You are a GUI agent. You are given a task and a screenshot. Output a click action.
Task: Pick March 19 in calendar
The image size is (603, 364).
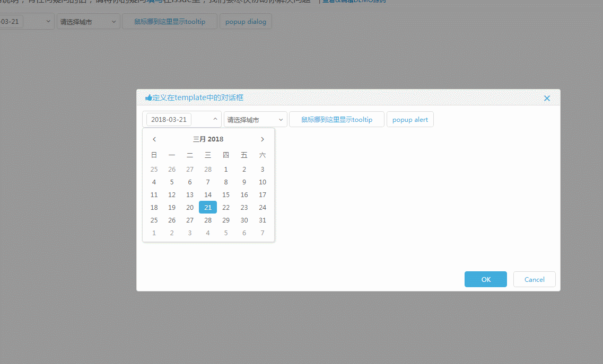pos(172,208)
